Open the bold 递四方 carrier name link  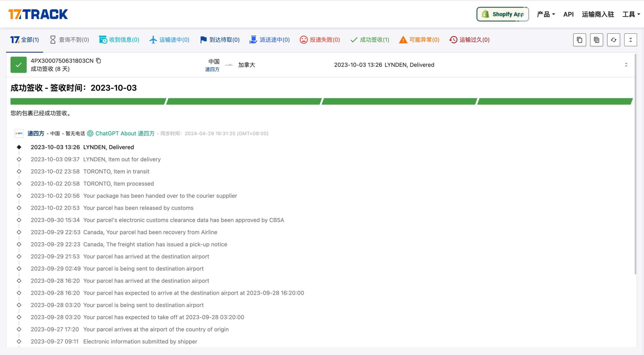click(36, 133)
